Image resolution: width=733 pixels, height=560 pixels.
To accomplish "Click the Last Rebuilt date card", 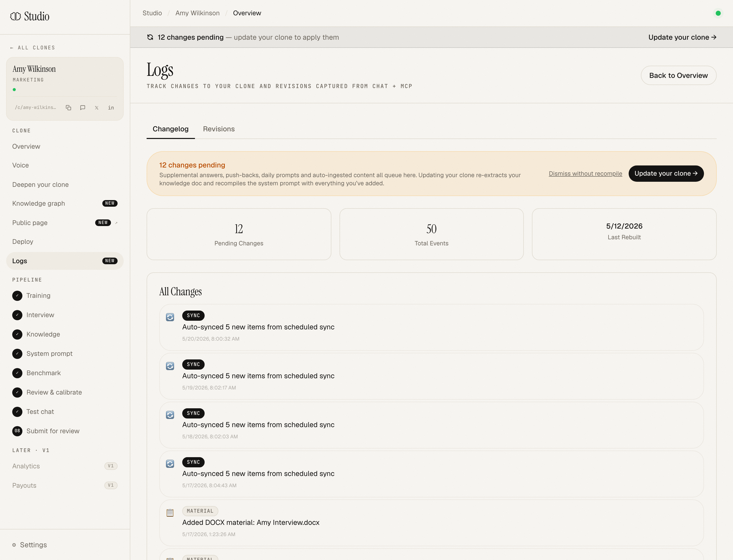I will pyautogui.click(x=624, y=234).
